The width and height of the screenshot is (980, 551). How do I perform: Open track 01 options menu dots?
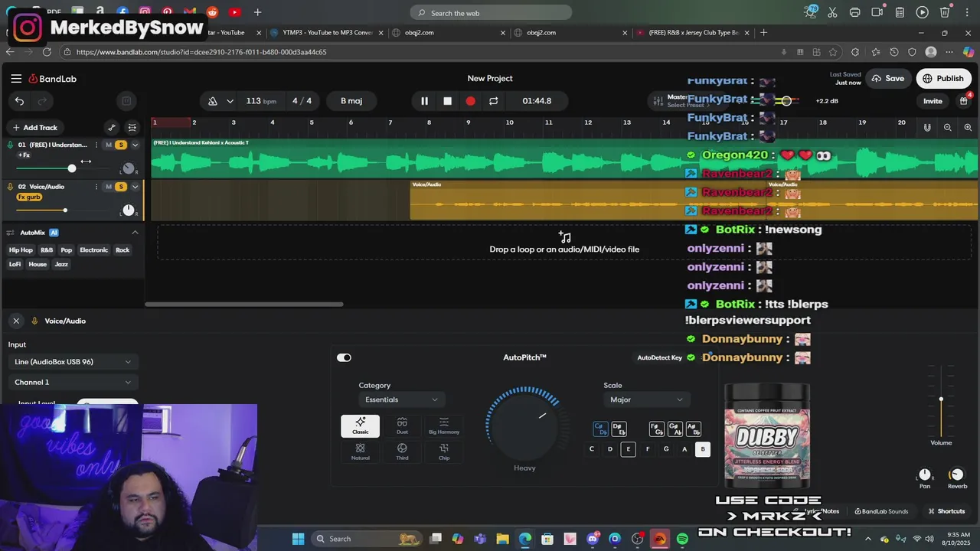(96, 145)
